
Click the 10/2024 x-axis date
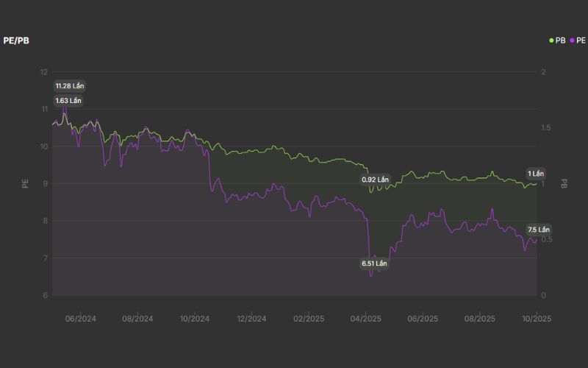click(x=195, y=319)
